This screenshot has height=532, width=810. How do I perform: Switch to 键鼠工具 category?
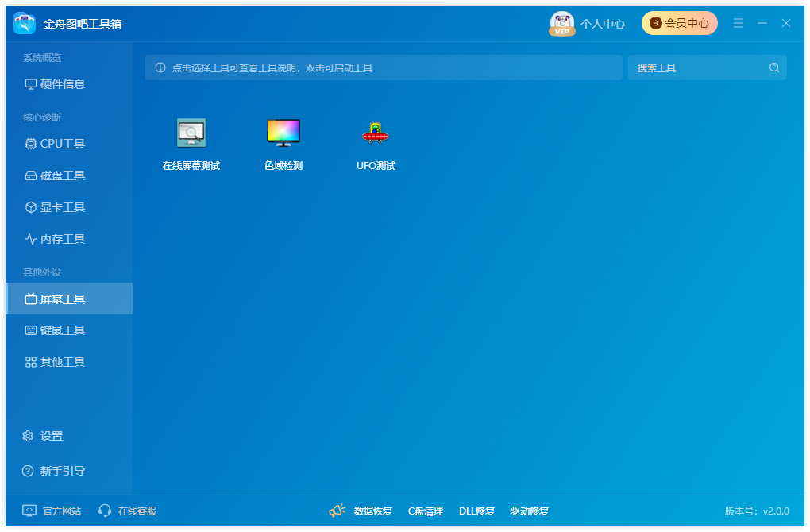coord(69,330)
